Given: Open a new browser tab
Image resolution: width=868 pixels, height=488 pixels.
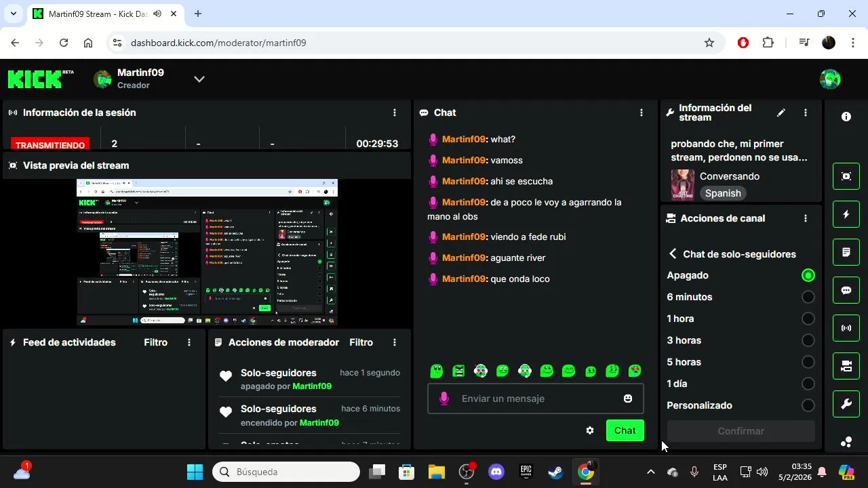Looking at the screenshot, I should (198, 14).
